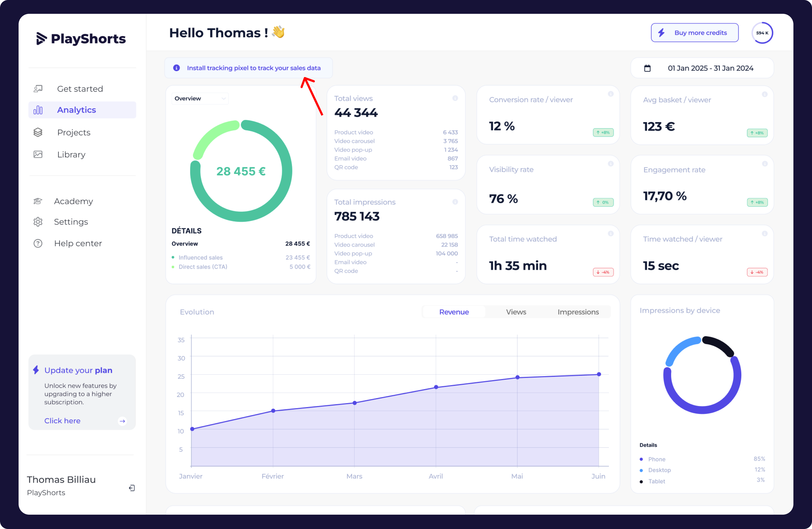The width and height of the screenshot is (812, 529).
Task: Switch Evolution chart to Impressions tab
Action: click(578, 312)
